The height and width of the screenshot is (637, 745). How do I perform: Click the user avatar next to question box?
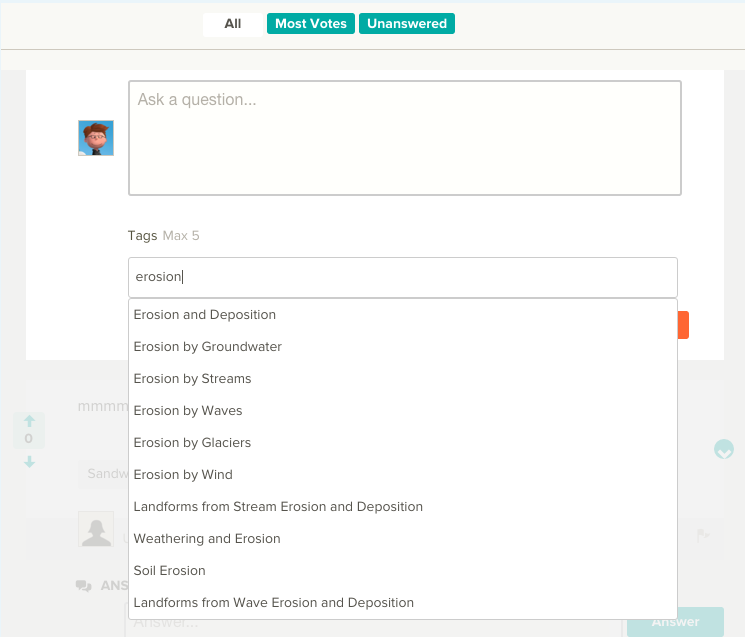coord(96,138)
